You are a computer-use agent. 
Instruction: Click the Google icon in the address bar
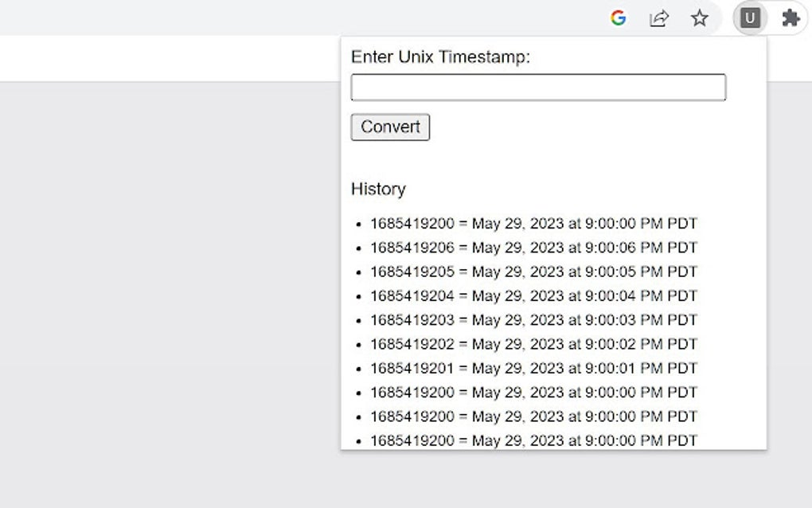pos(618,18)
